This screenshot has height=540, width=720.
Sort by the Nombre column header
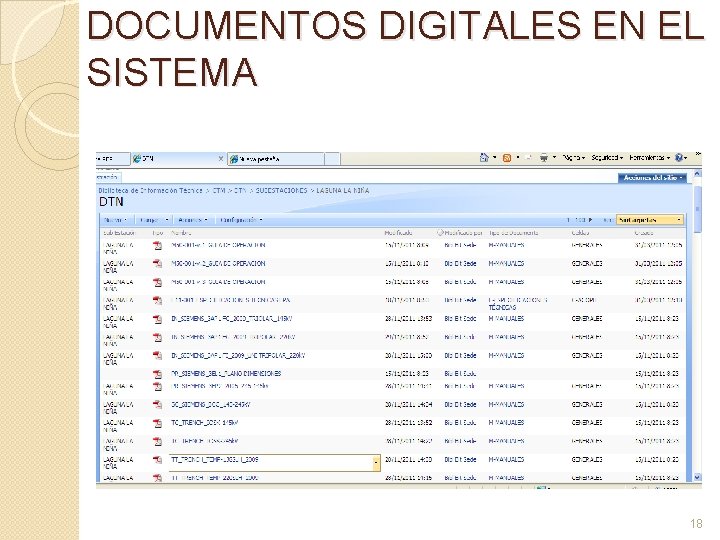point(181,233)
